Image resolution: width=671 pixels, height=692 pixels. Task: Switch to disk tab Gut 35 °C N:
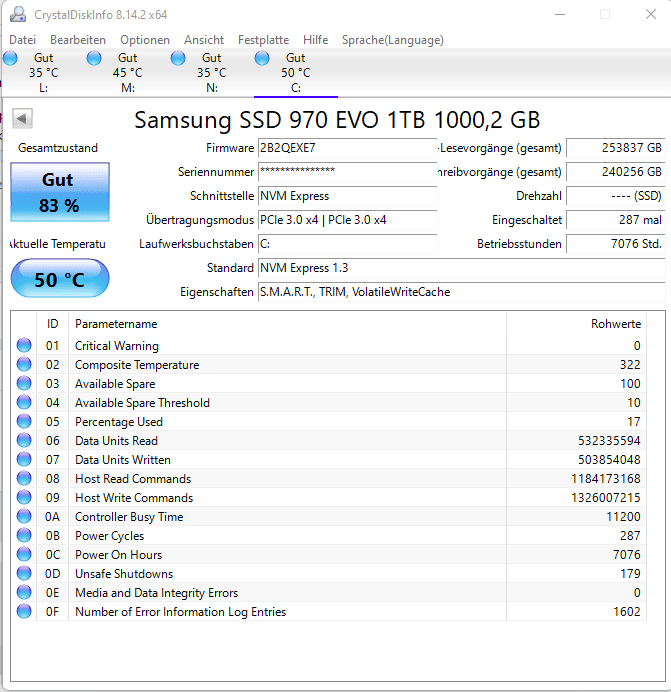[211, 72]
